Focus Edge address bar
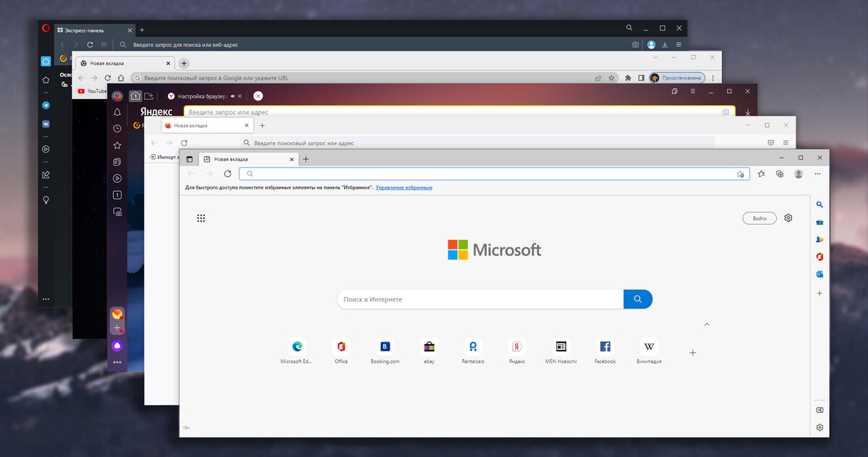This screenshot has height=457, width=868. click(494, 174)
